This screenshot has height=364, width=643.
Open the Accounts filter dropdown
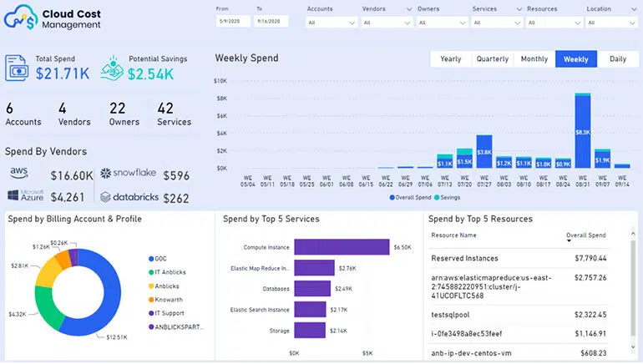click(x=331, y=23)
